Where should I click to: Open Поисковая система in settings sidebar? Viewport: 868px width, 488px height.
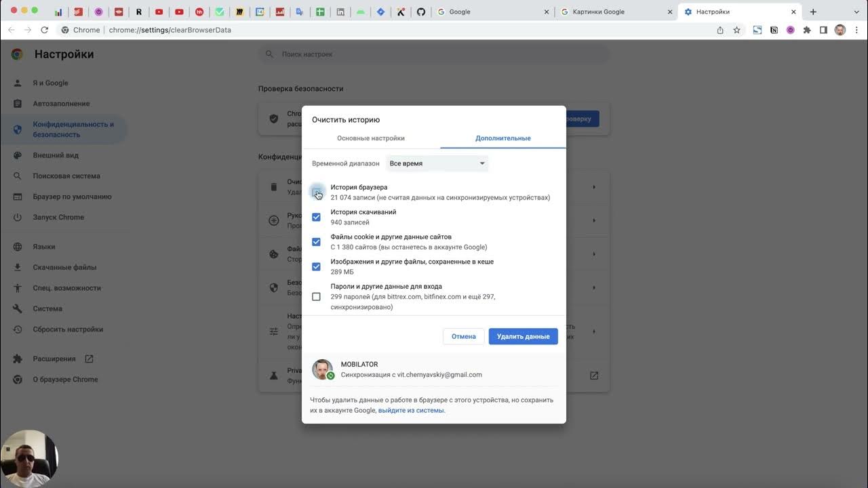[x=66, y=176]
